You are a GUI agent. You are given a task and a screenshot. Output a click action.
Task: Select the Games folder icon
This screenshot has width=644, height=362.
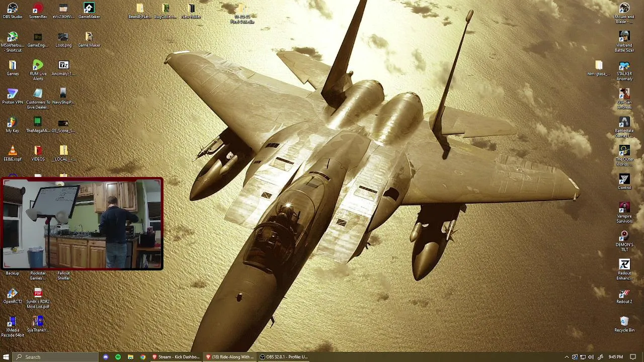[x=13, y=68]
